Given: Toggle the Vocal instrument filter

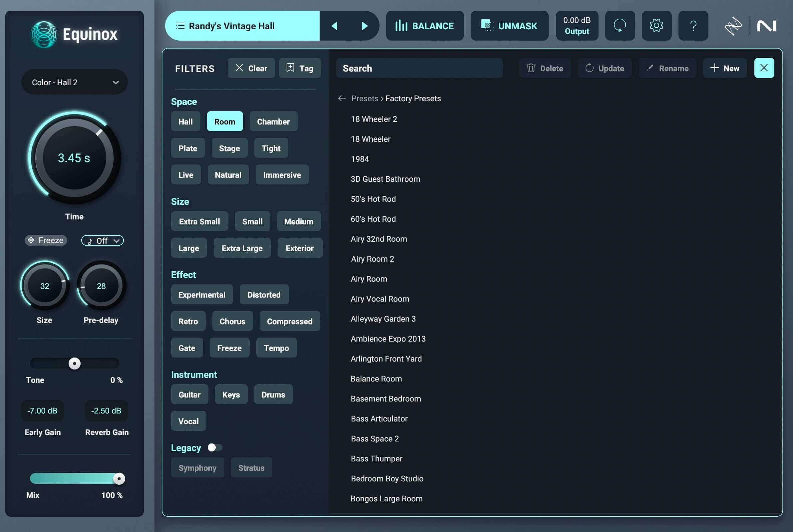Looking at the screenshot, I should tap(188, 421).
